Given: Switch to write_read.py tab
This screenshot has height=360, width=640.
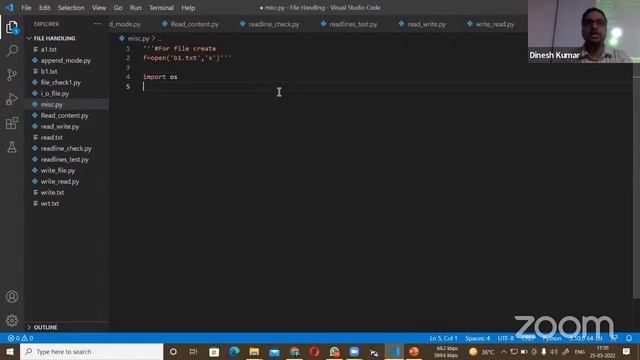Looking at the screenshot, I should 491,24.
